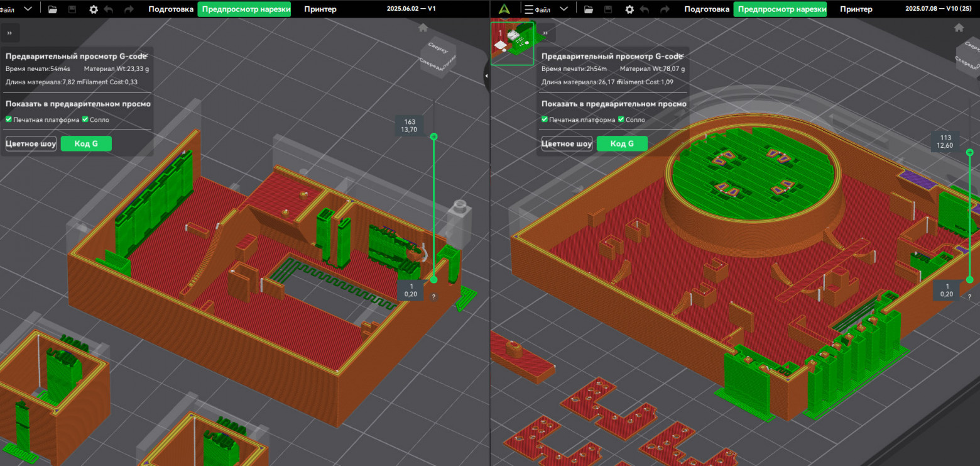Open settings gear in the left window
The width and height of the screenshot is (980, 466).
coord(94,9)
